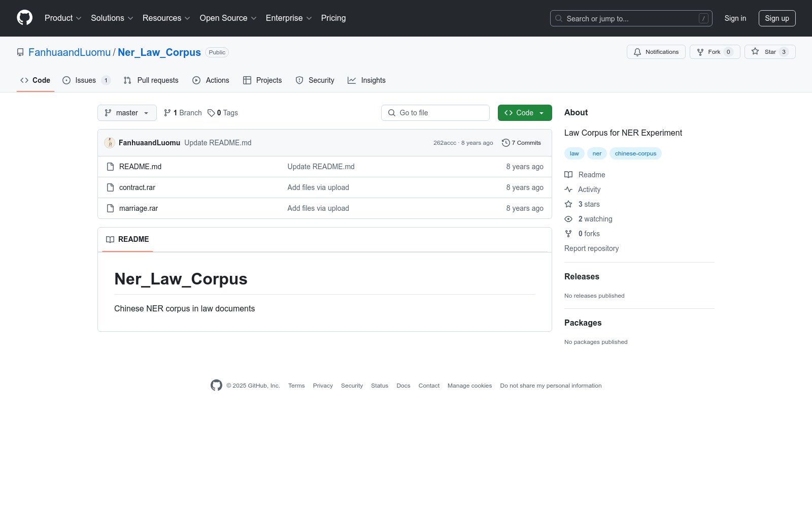812x508 pixels.
Task: Open the 0 Tags link
Action: (223, 113)
